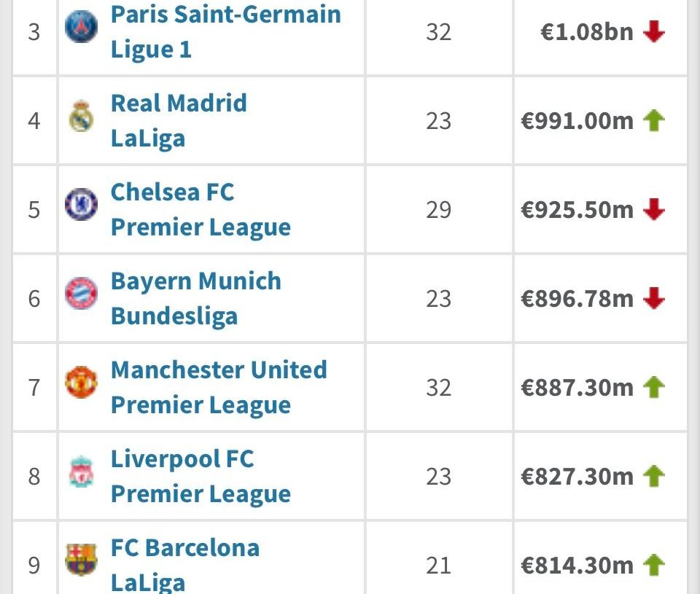Open the Real Madrid club page
This screenshot has width=700, height=594.
pyautogui.click(x=179, y=103)
